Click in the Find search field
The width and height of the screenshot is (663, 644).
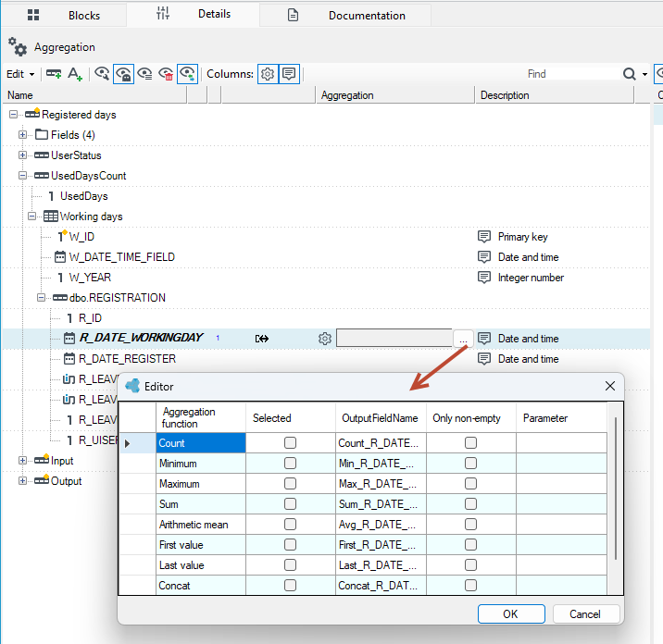(573, 74)
